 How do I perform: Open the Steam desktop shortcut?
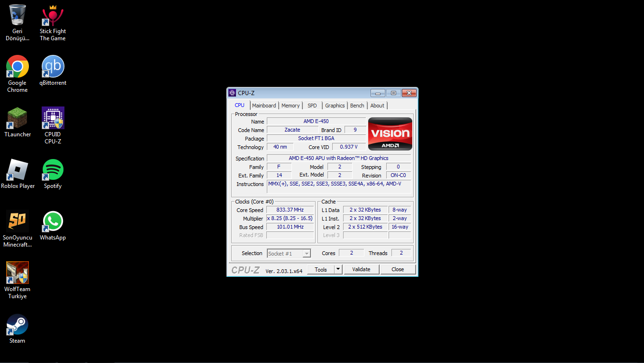click(18, 329)
